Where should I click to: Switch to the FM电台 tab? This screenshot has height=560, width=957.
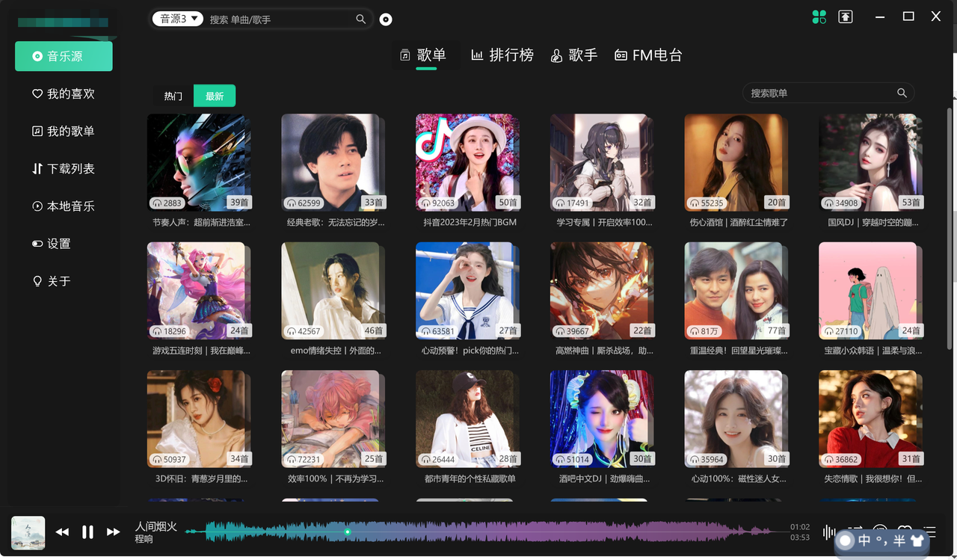[x=648, y=55]
